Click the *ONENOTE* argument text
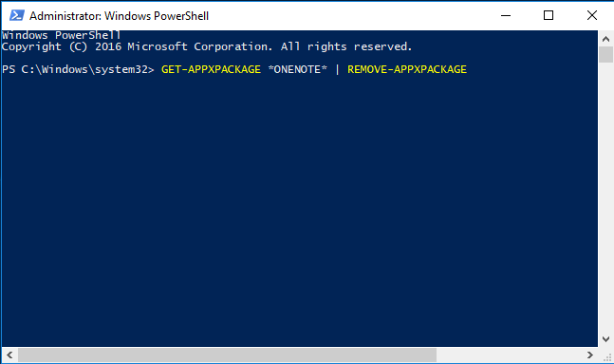This screenshot has height=364, width=614. pyautogui.click(x=298, y=69)
